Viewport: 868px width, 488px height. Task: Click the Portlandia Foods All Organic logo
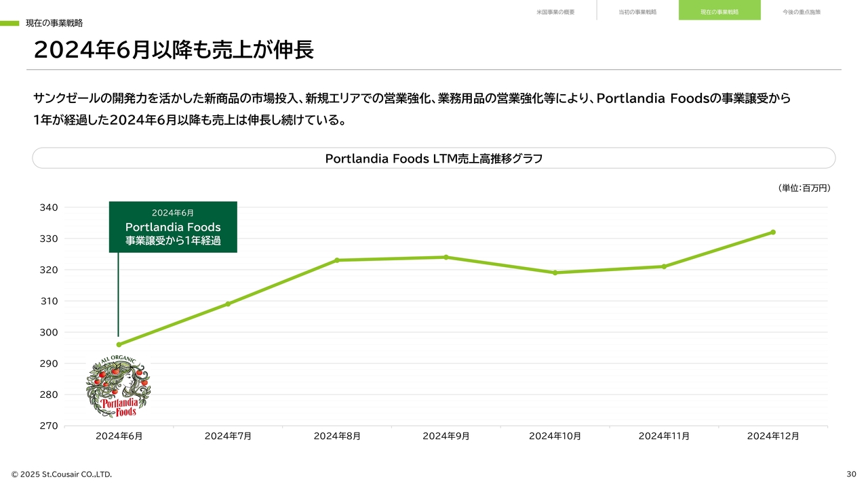point(118,387)
